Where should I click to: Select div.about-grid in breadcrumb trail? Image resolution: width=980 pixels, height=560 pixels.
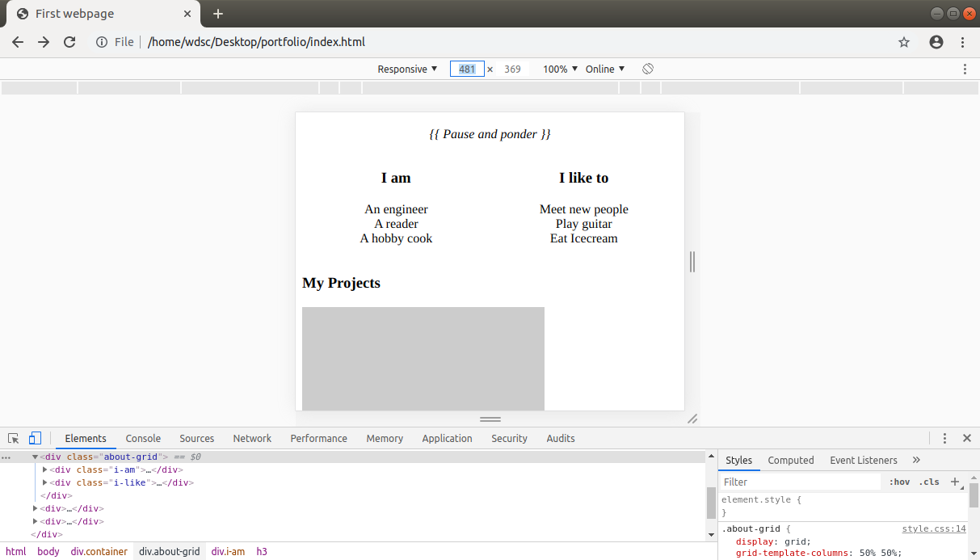click(169, 551)
